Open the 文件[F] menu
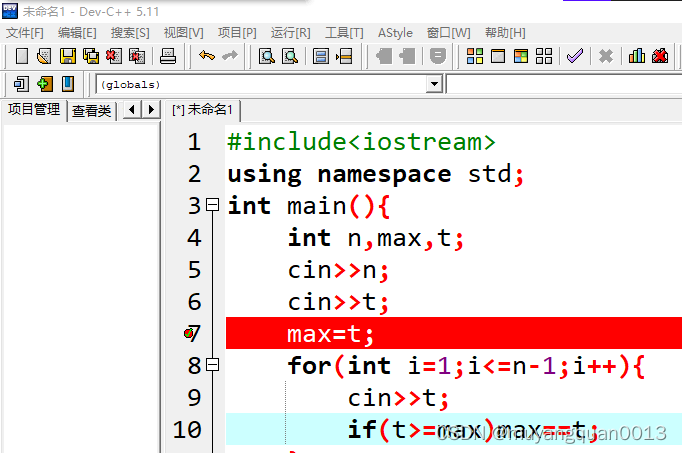The width and height of the screenshot is (682, 453). (x=25, y=33)
